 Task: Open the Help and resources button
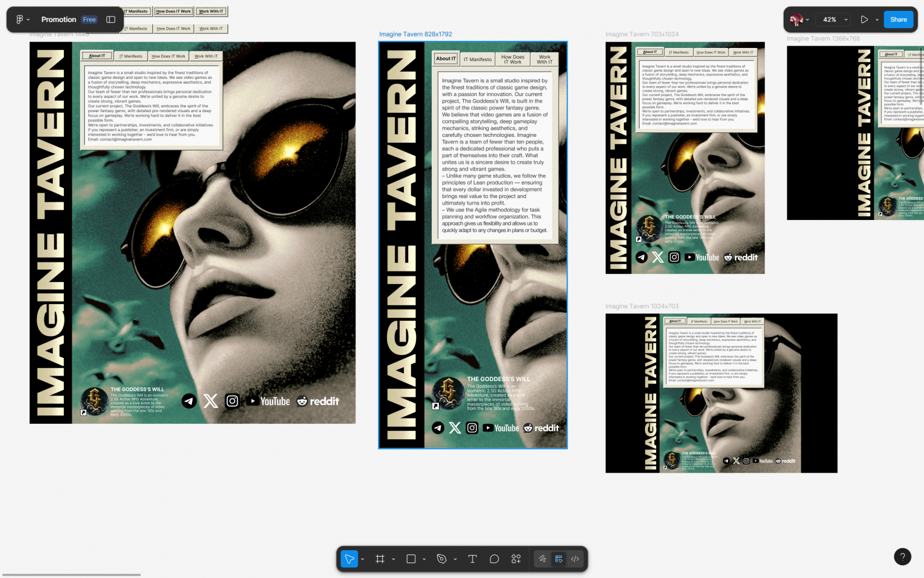pyautogui.click(x=902, y=556)
